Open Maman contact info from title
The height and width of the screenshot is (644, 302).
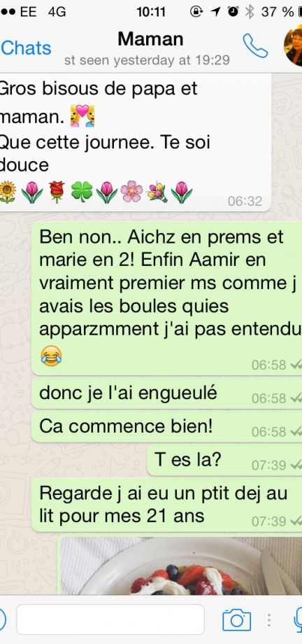click(150, 39)
